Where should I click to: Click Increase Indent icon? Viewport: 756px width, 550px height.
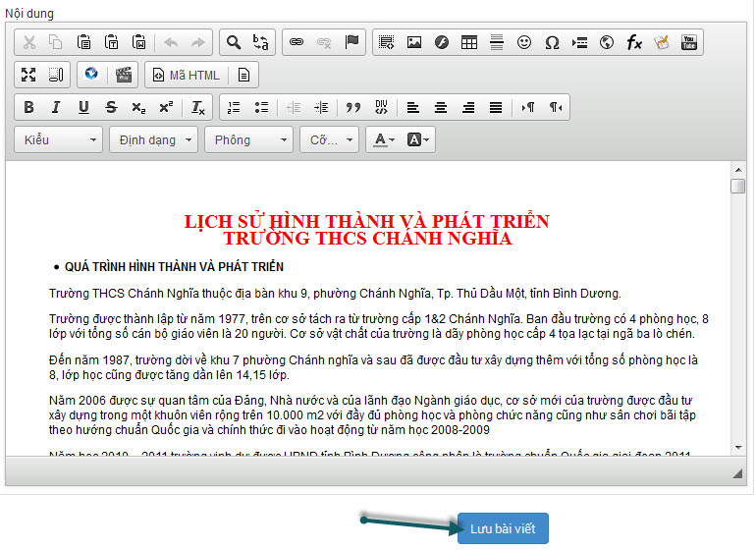(321, 107)
